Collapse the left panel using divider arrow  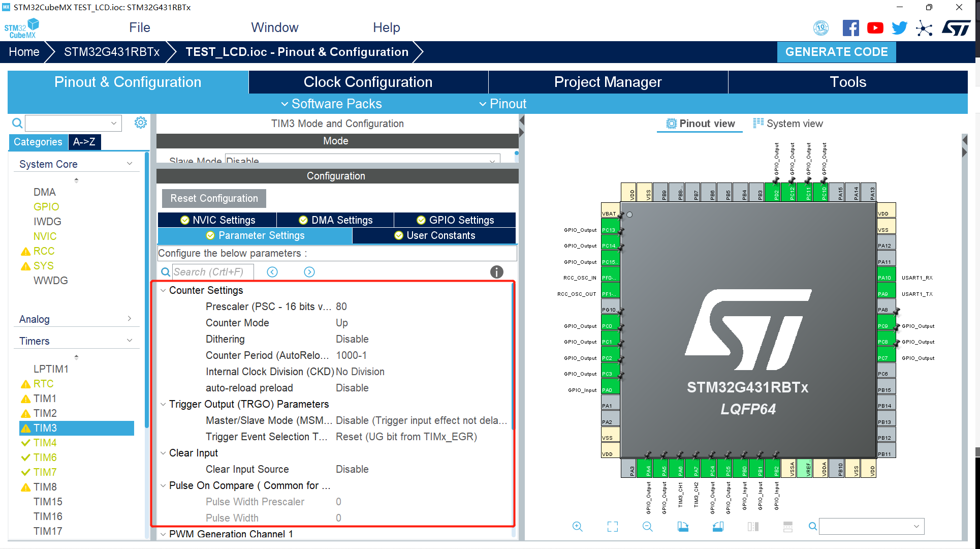[521, 120]
